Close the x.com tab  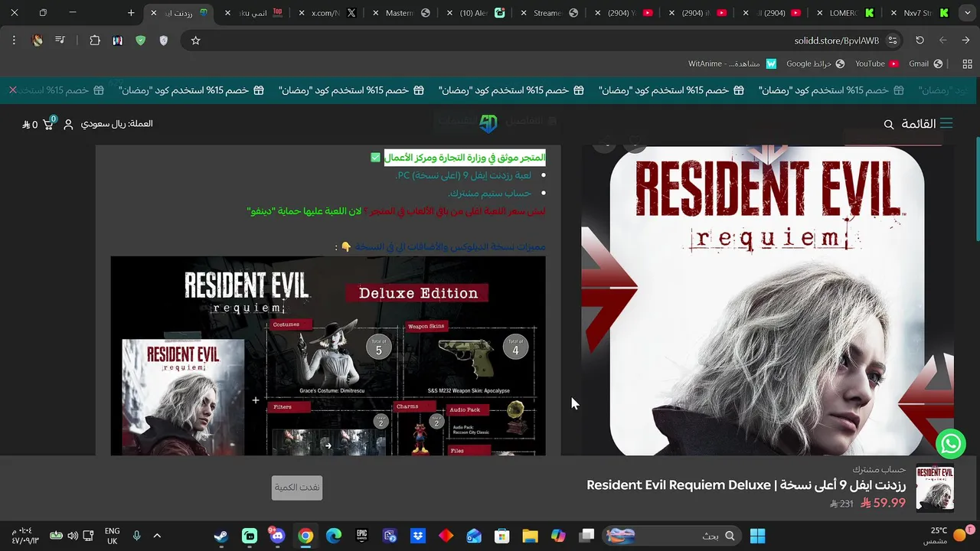[302, 13]
